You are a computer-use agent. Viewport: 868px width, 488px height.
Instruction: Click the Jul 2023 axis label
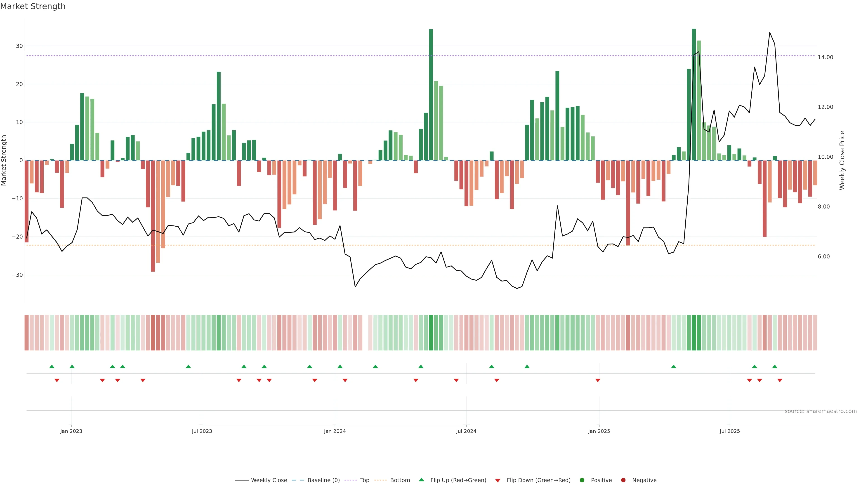(202, 431)
